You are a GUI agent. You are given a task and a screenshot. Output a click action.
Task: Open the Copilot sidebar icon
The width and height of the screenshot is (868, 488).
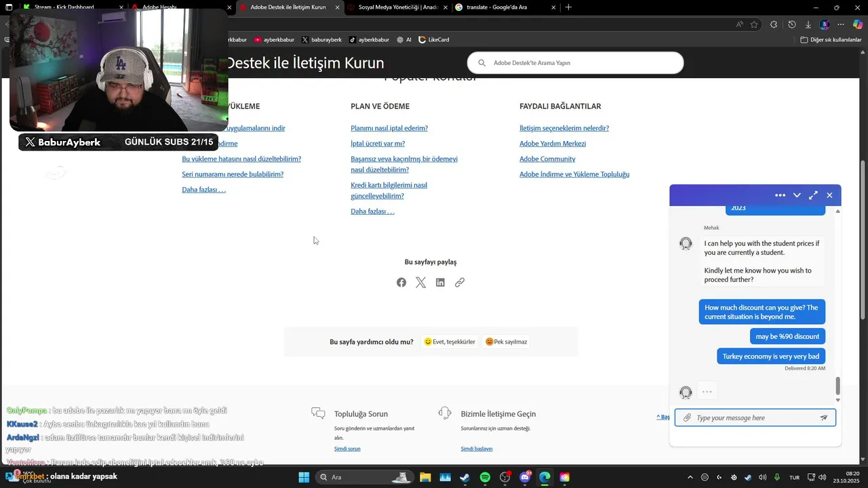857,24
